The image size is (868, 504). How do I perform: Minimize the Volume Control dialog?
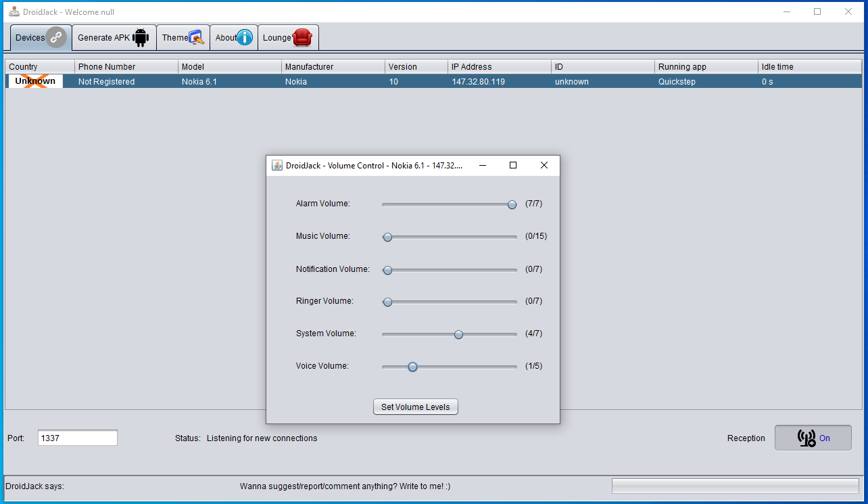tap(483, 165)
